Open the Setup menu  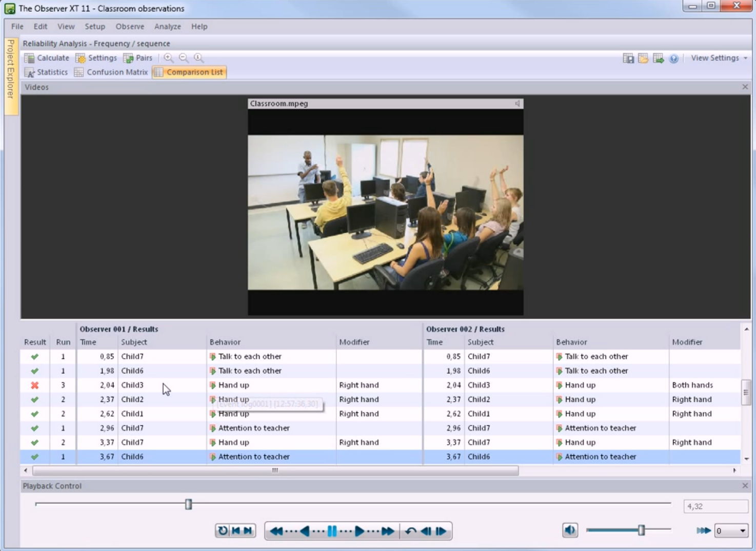(x=95, y=27)
